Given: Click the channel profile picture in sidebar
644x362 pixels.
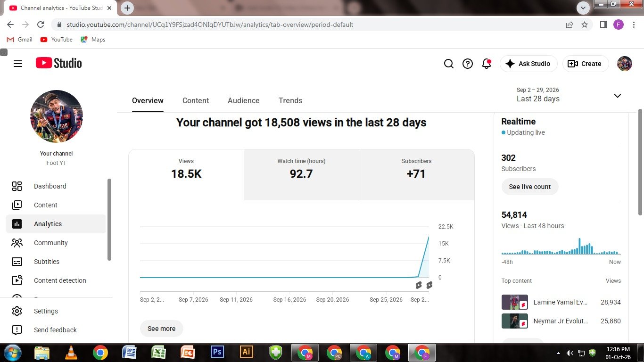Looking at the screenshot, I should (57, 116).
